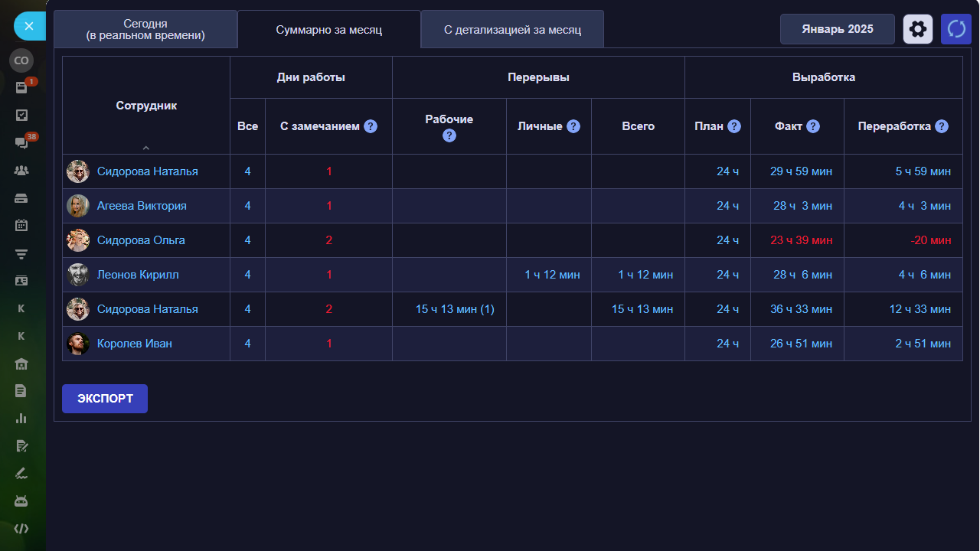Open settings with the gear icon
980x551 pixels.
pos(917,29)
